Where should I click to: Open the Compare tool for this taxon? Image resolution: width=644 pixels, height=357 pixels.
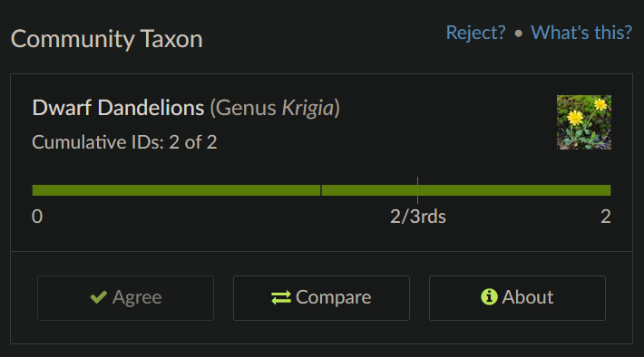321,298
